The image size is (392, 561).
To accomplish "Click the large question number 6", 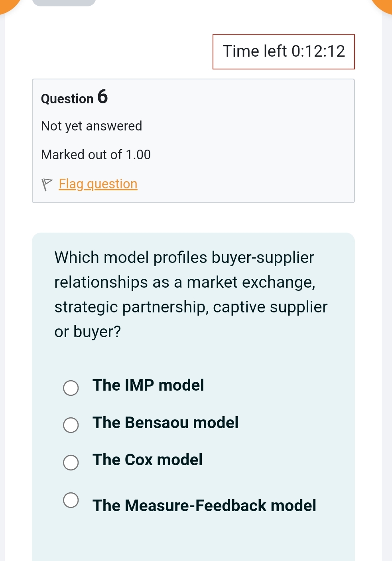I will [102, 97].
